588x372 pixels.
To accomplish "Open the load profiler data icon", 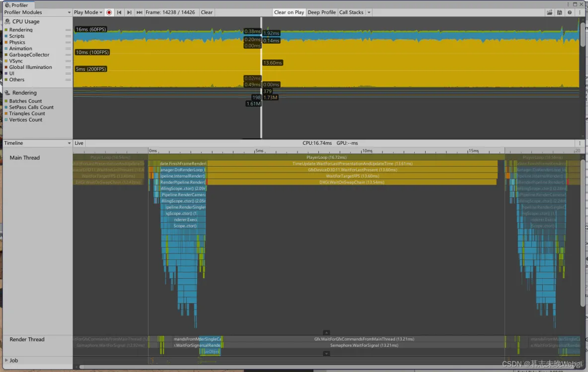I will 549,12.
